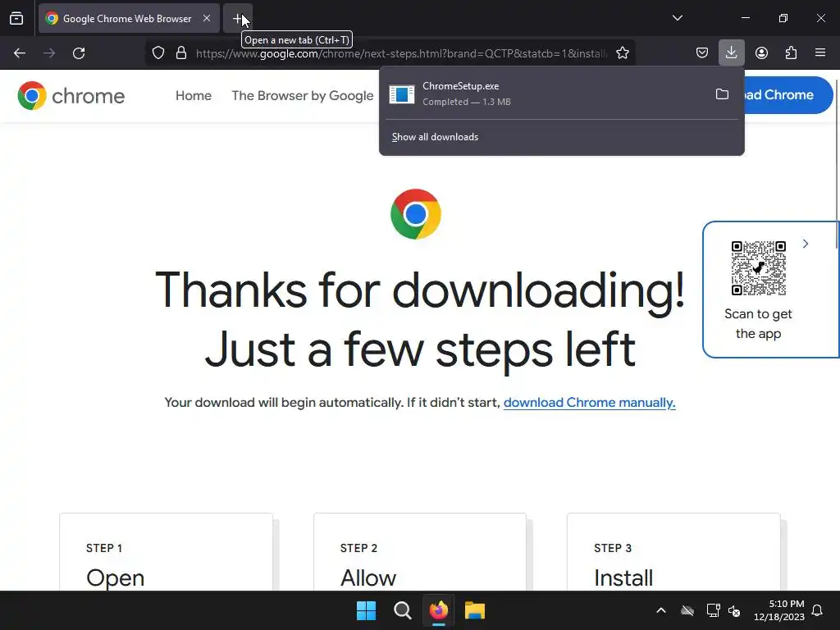This screenshot has width=840, height=630.
Task: Open taskbar Search
Action: point(402,610)
